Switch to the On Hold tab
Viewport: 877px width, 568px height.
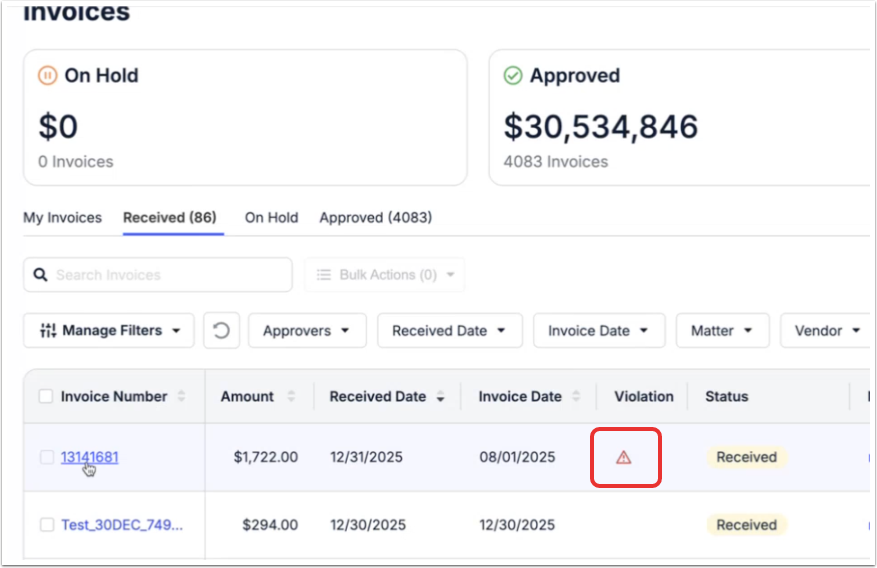point(271,217)
